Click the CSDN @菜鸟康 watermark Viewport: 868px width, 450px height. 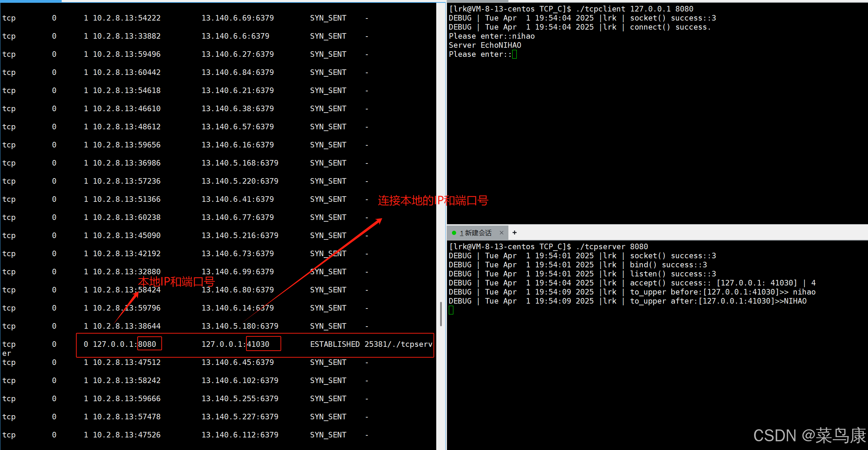[x=809, y=435]
